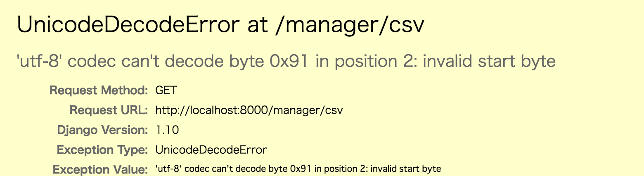Image resolution: width=644 pixels, height=176 pixels.
Task: Select the "1.10" Django version value
Action: pyautogui.click(x=167, y=130)
